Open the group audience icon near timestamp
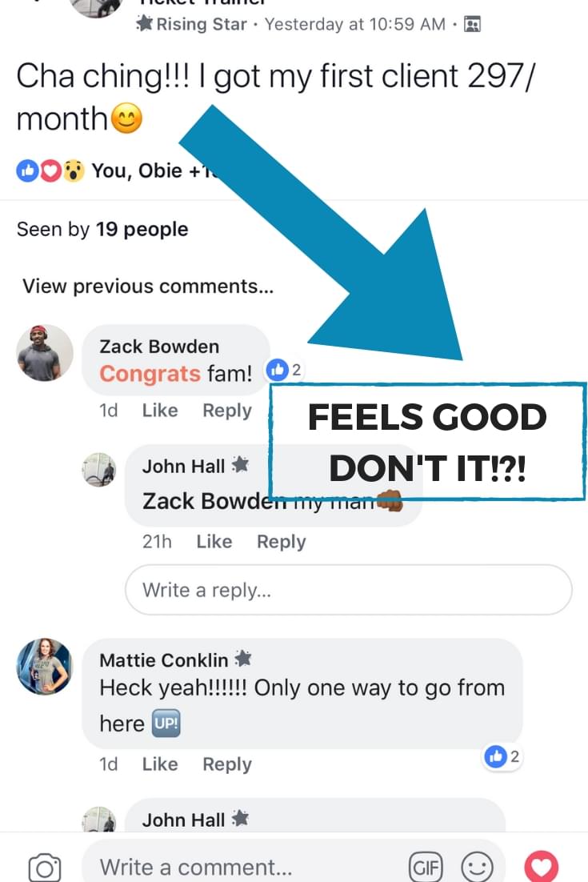The width and height of the screenshot is (588, 882). point(472,24)
